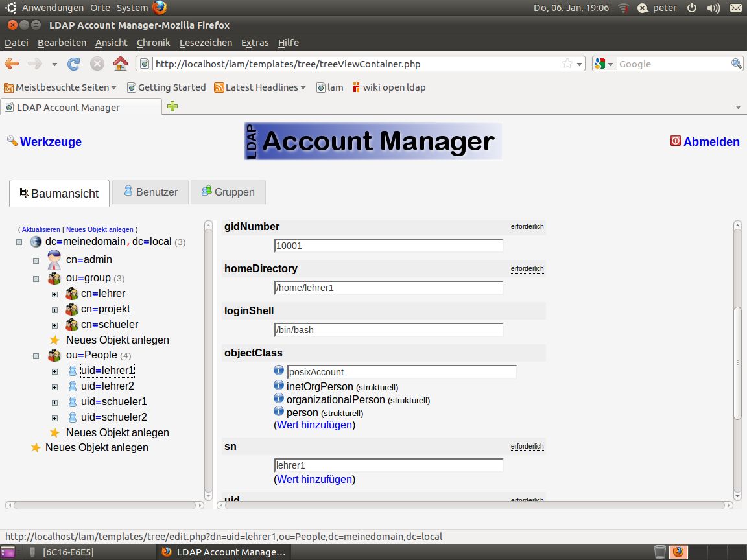The image size is (747, 560).
Task: Click the info icon beside organizationalPerson
Action: (x=279, y=399)
